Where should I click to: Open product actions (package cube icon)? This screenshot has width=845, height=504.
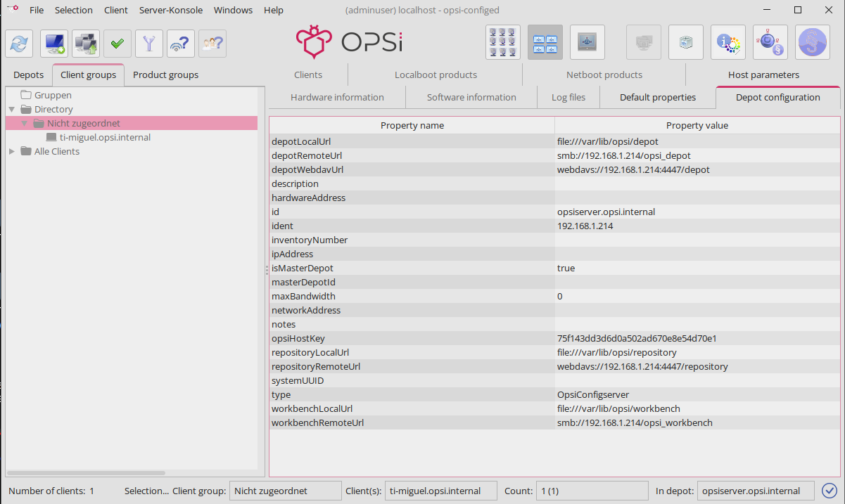click(686, 42)
